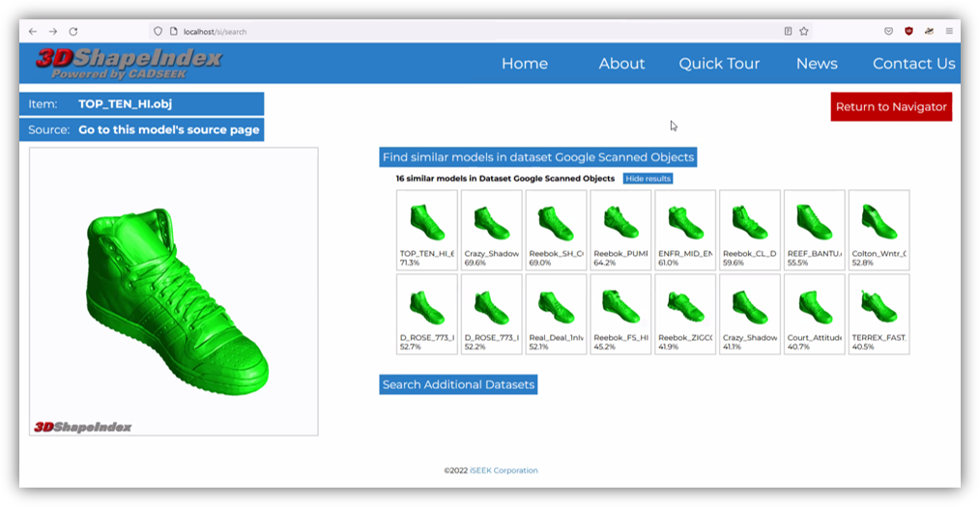
Task: Hide results of similar models
Action: click(x=648, y=179)
